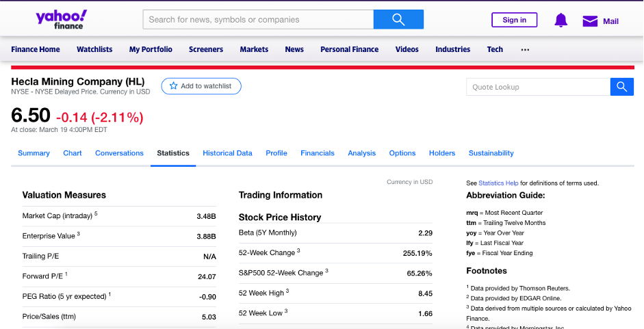The height and width of the screenshot is (329, 644).
Task: Switch to the Sustainability tab
Action: (491, 153)
